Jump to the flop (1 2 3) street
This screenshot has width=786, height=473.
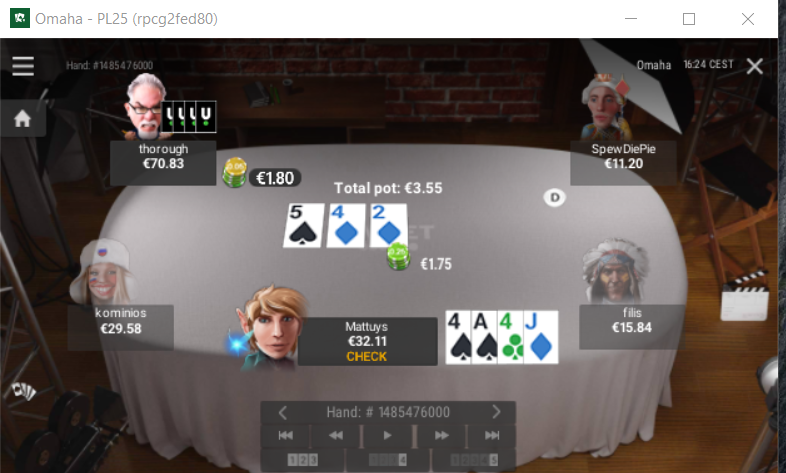click(302, 460)
